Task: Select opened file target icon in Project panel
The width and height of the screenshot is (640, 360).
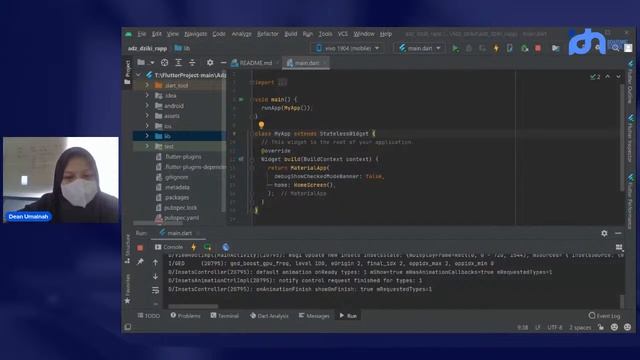Action: click(x=164, y=62)
